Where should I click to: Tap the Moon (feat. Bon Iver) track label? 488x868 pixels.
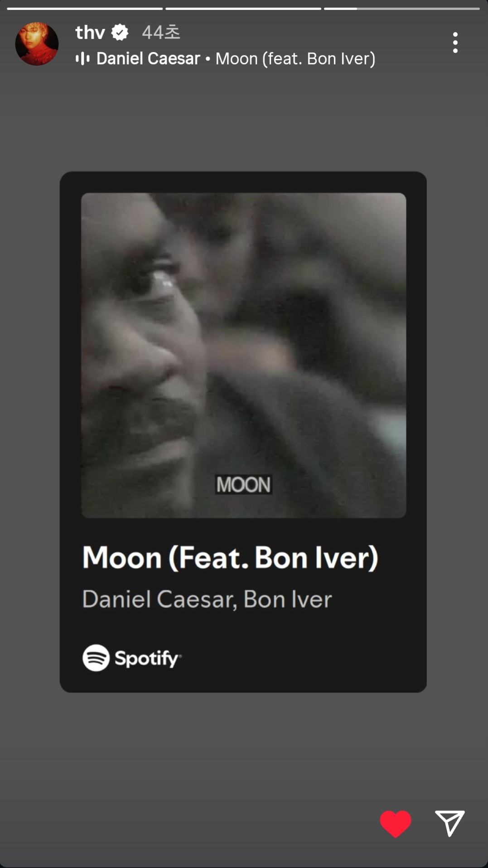pyautogui.click(x=295, y=59)
